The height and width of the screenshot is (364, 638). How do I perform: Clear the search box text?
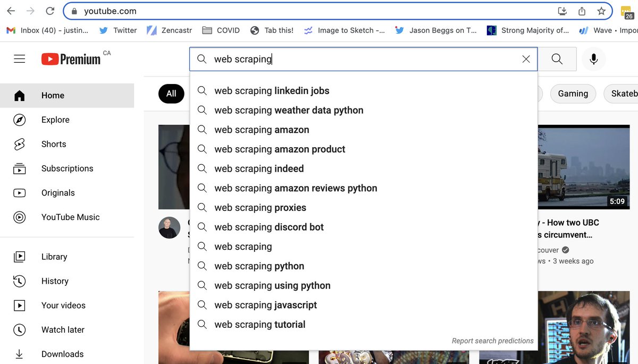point(526,59)
